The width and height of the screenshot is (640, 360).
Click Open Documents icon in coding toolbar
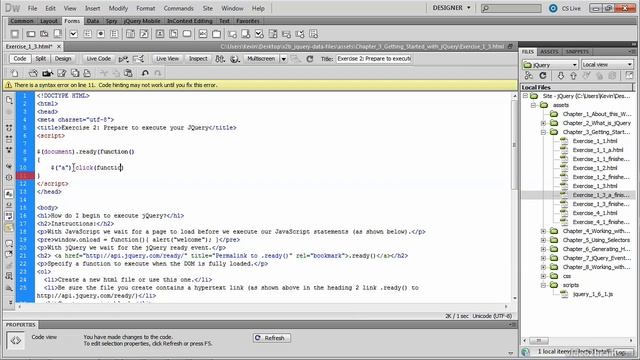point(9,100)
